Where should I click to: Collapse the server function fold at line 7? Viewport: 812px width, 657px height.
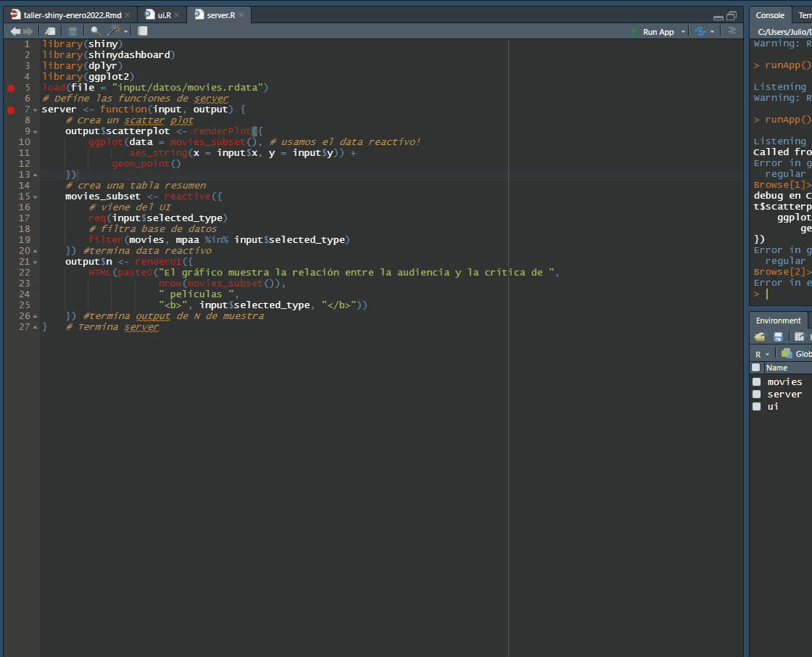36,109
